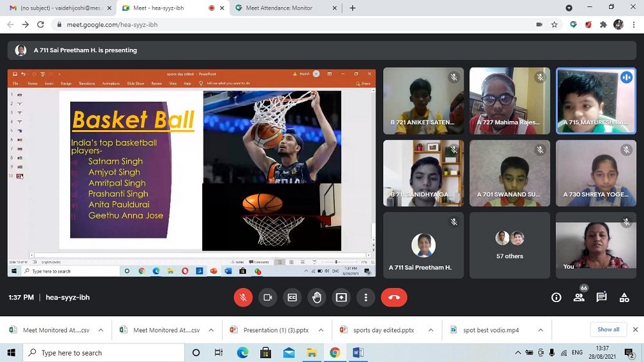Viewport: 644px width, 362px height.
Task: Click Show all downloads button
Action: [x=608, y=330]
